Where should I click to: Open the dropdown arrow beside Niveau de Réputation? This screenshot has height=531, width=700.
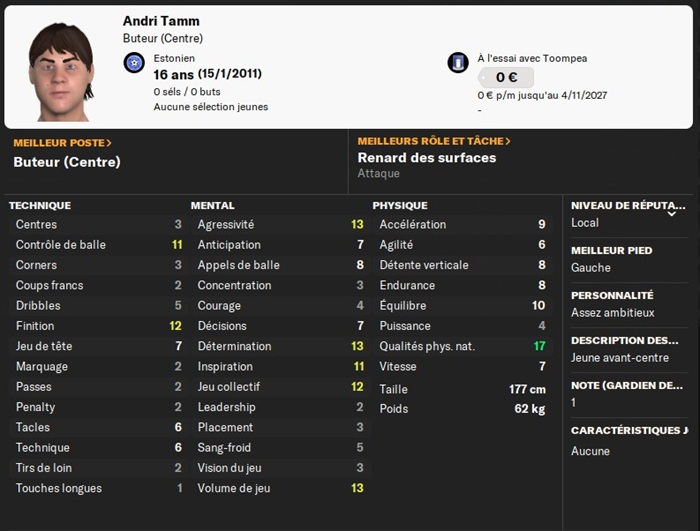671,213
